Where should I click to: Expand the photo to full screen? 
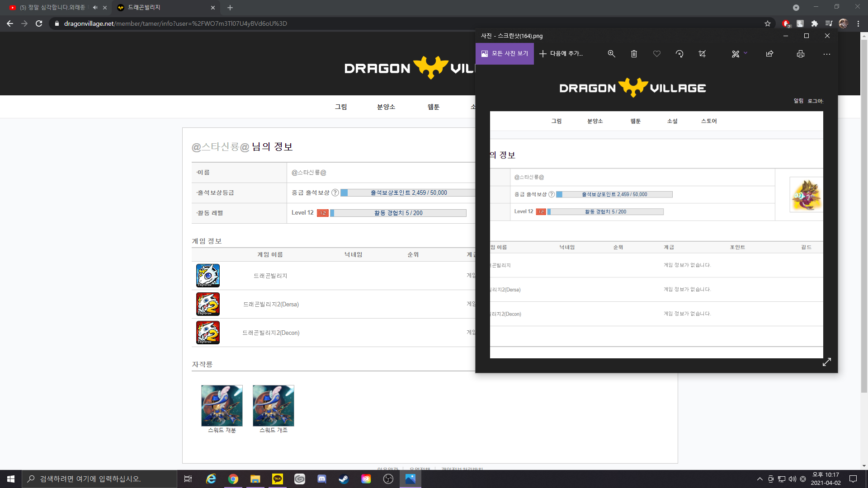(x=827, y=362)
